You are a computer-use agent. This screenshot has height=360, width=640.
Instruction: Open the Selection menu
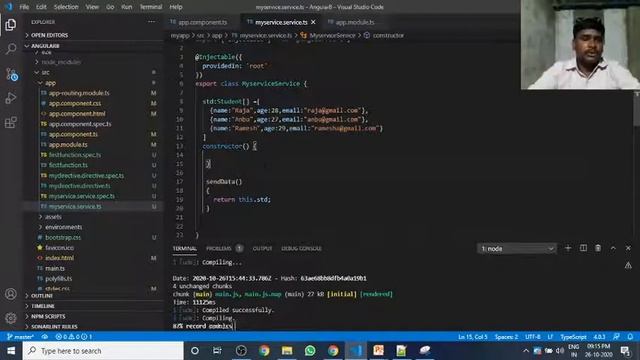pyautogui.click(x=66, y=7)
